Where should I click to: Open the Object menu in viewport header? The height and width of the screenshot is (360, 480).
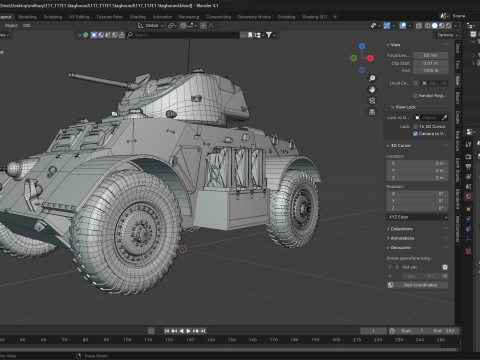(x=11, y=26)
